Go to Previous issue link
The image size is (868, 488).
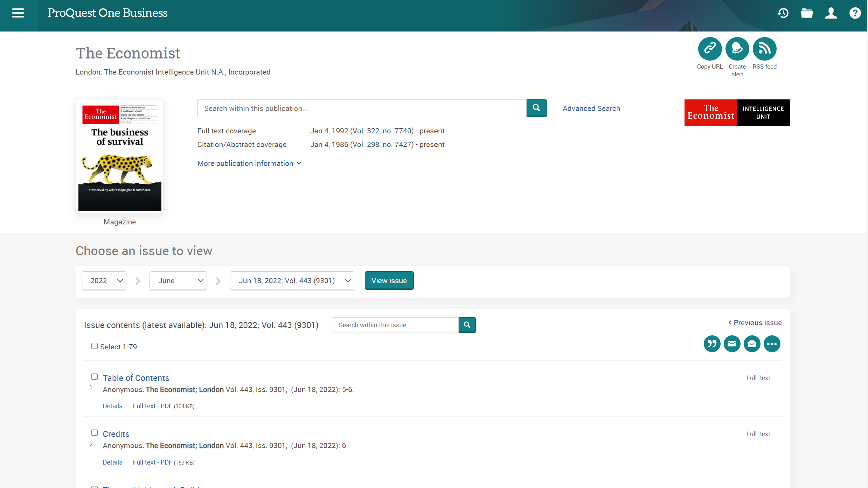[x=755, y=323]
